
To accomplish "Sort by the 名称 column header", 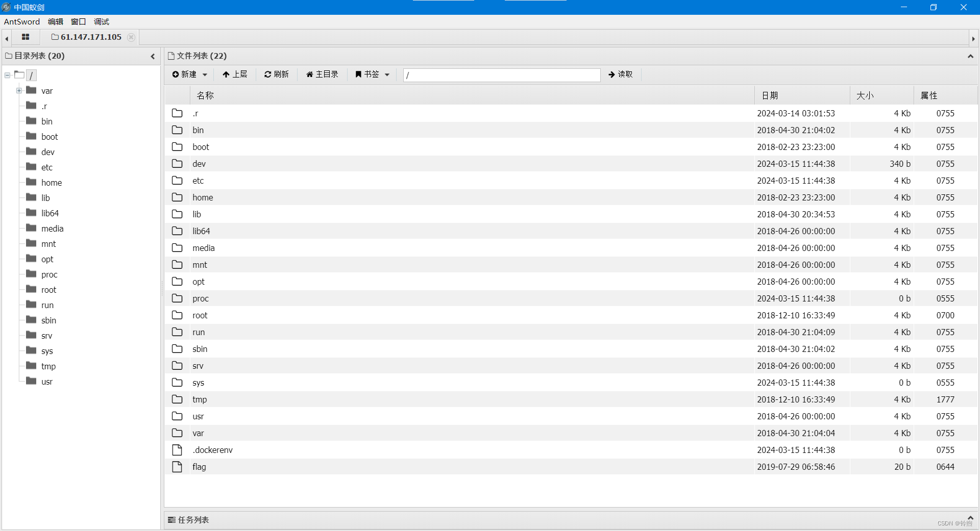I will point(472,95).
